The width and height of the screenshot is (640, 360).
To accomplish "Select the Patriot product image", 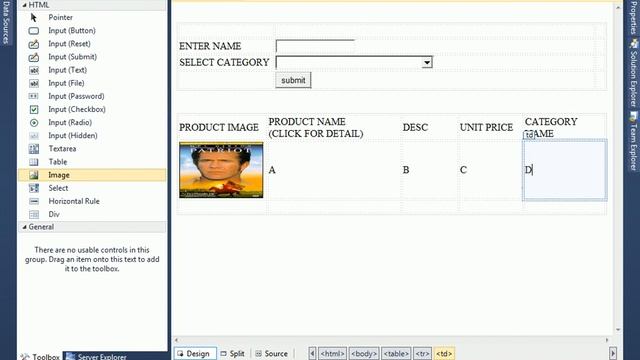I will click(221, 170).
